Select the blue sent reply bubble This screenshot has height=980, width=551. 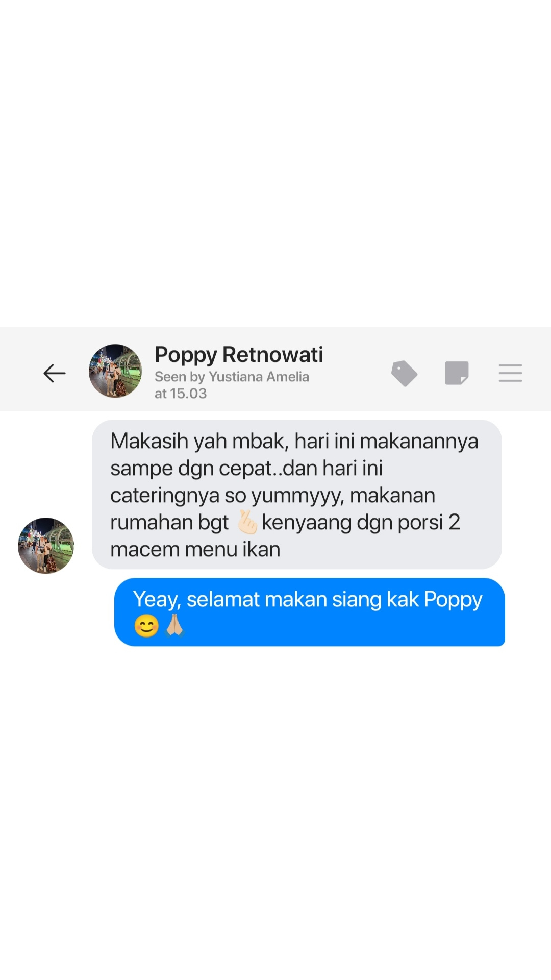310,612
